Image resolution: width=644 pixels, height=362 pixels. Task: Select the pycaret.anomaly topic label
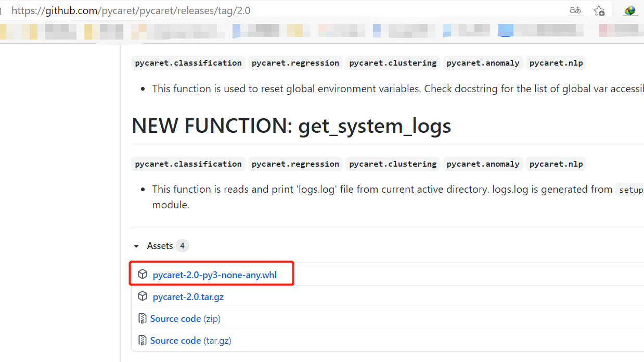pos(483,63)
